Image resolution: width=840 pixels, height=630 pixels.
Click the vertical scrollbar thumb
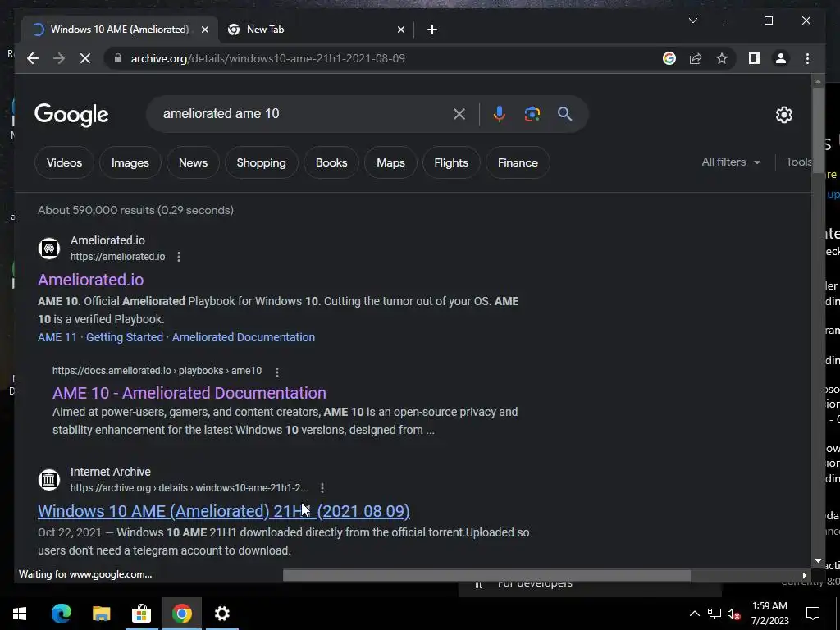click(x=818, y=130)
